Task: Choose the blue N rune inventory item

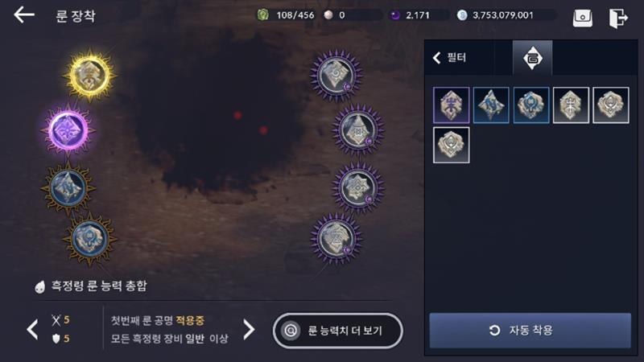Action: tap(491, 105)
